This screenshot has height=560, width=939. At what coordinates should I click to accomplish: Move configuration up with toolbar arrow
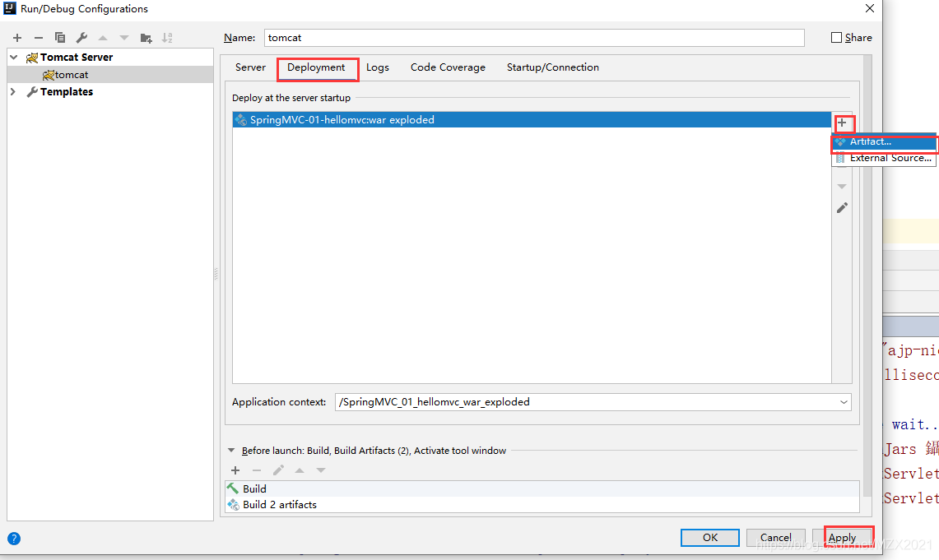coord(103,38)
